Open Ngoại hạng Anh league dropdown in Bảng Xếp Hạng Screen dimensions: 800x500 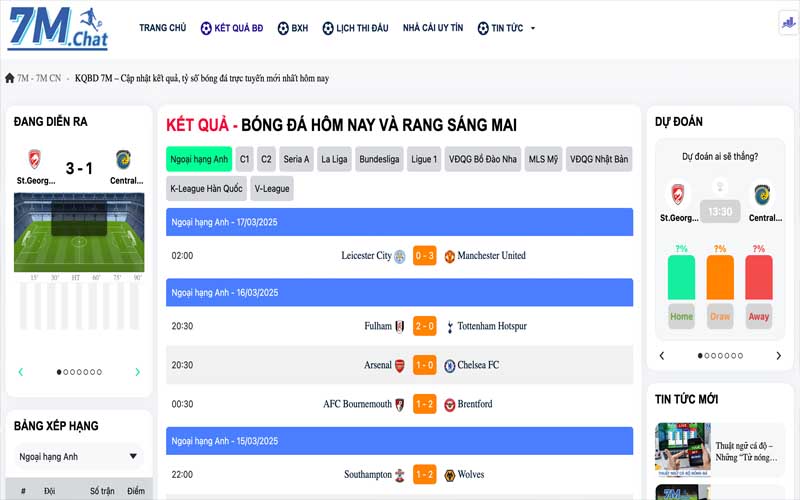point(78,457)
